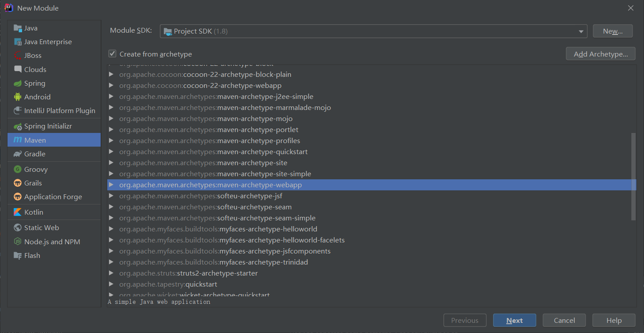The image size is (644, 333).
Task: Click the Next button
Action: click(515, 321)
